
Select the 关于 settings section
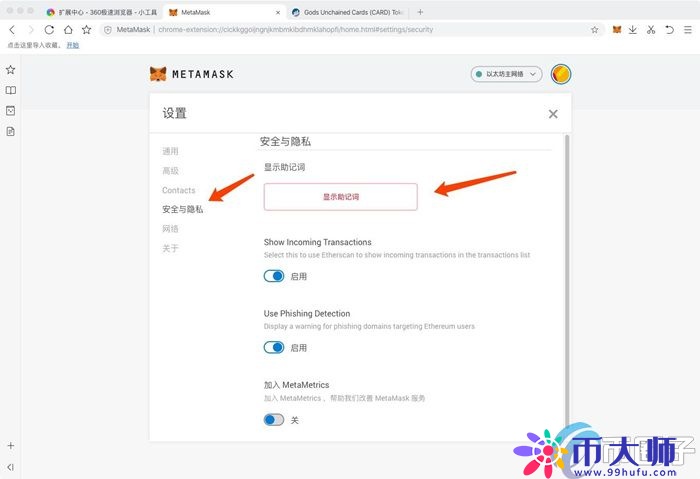click(170, 248)
